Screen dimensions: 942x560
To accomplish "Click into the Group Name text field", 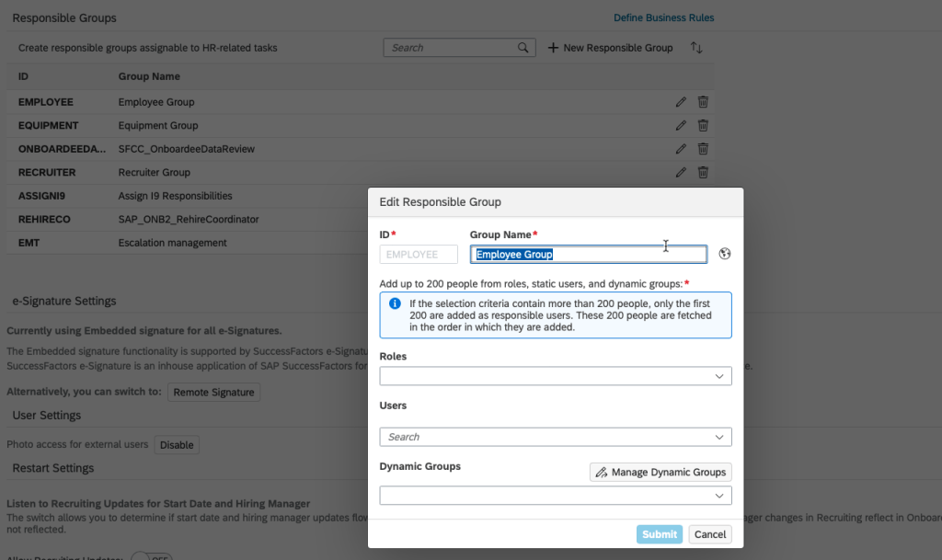I will [589, 255].
